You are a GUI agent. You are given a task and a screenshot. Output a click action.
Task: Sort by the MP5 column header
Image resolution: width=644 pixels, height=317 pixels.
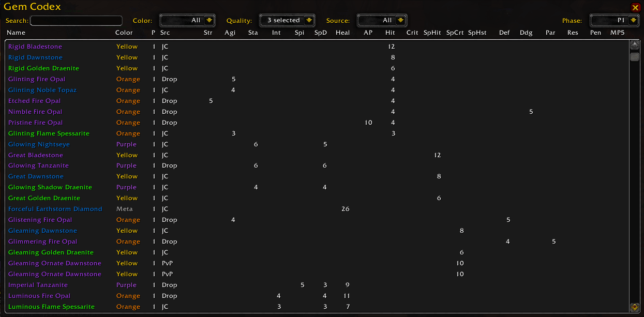pyautogui.click(x=617, y=33)
